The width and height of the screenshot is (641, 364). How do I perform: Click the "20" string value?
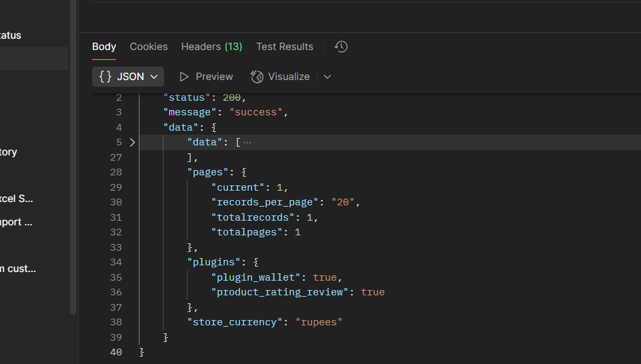pyautogui.click(x=343, y=202)
